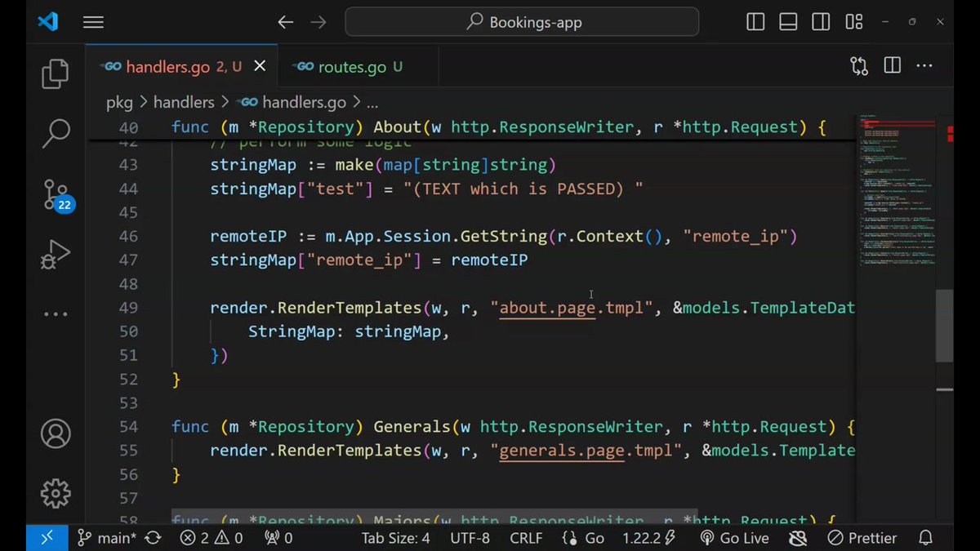Viewport: 980px width, 551px height.
Task: Click "StringMap: stringMap," on line 50
Action: pos(349,331)
